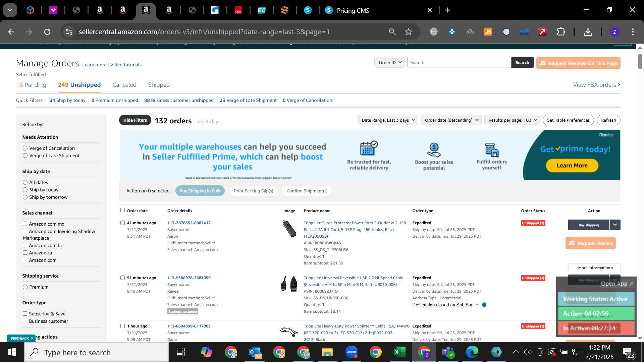Open the Results per page dropdown

(512, 120)
